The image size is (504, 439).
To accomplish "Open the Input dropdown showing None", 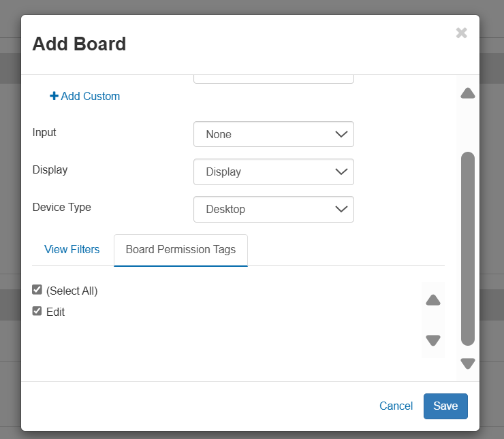I will click(x=273, y=134).
